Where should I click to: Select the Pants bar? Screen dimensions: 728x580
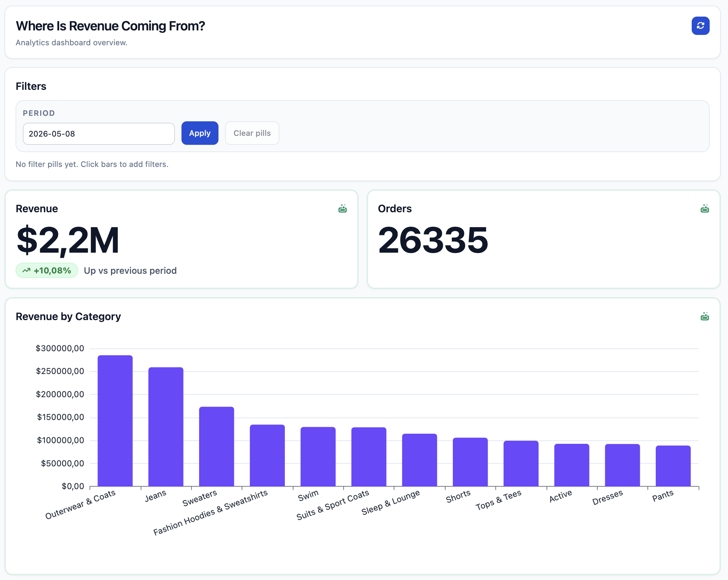[x=673, y=466]
